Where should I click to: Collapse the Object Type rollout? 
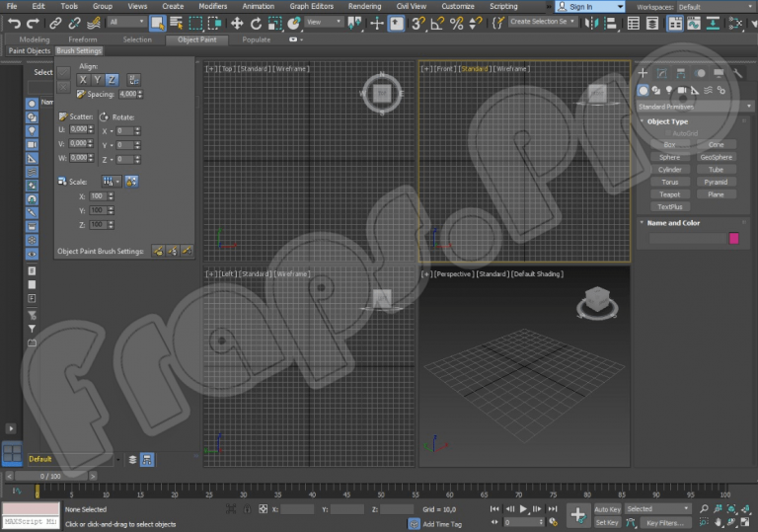click(x=667, y=121)
